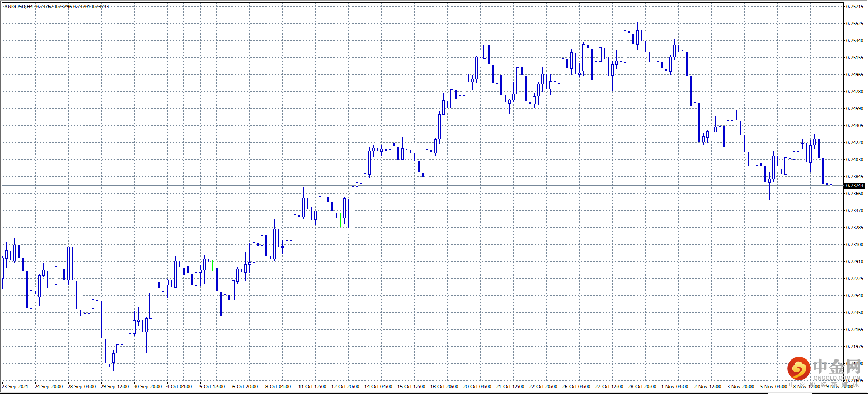868x394 pixels.
Task: Click the 20 Oct 04:00 time label
Action: pos(477,387)
